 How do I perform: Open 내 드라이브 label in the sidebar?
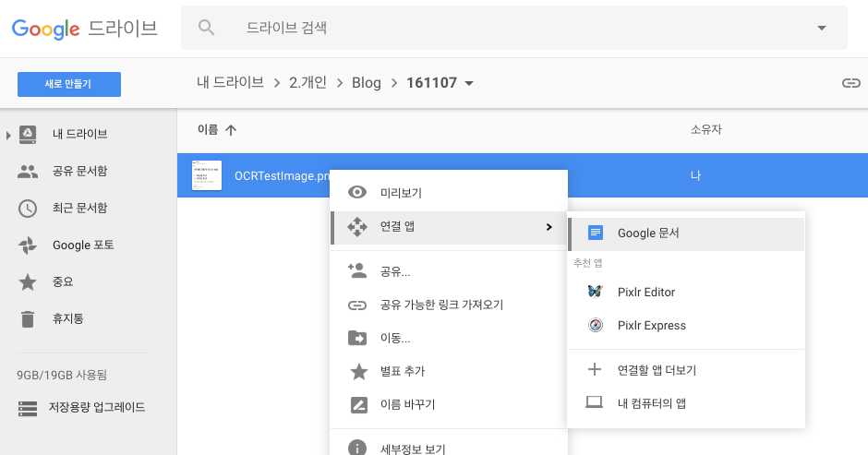tap(79, 134)
